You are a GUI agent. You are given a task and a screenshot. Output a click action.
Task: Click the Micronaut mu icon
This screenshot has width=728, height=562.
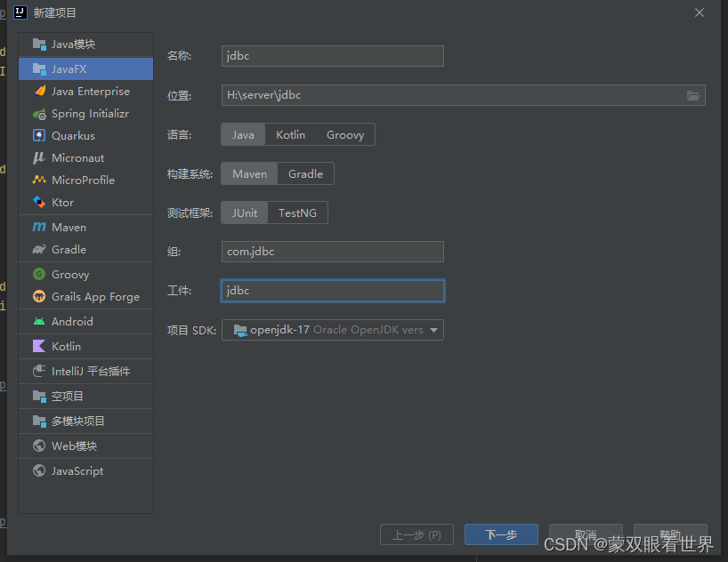click(x=39, y=157)
